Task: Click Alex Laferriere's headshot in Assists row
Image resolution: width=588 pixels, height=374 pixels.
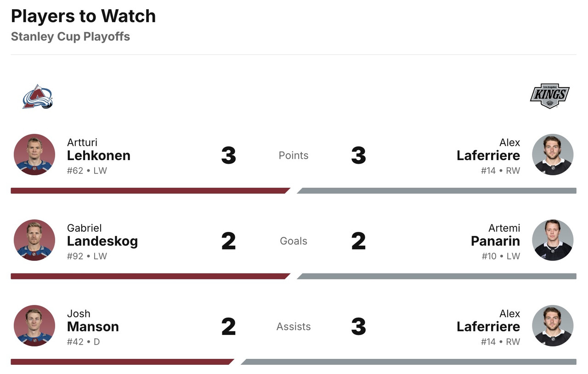Action: [553, 326]
